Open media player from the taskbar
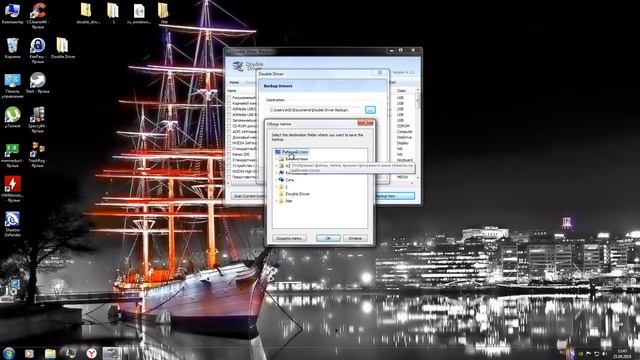Screen dimensions: 640x360 [29, 353]
